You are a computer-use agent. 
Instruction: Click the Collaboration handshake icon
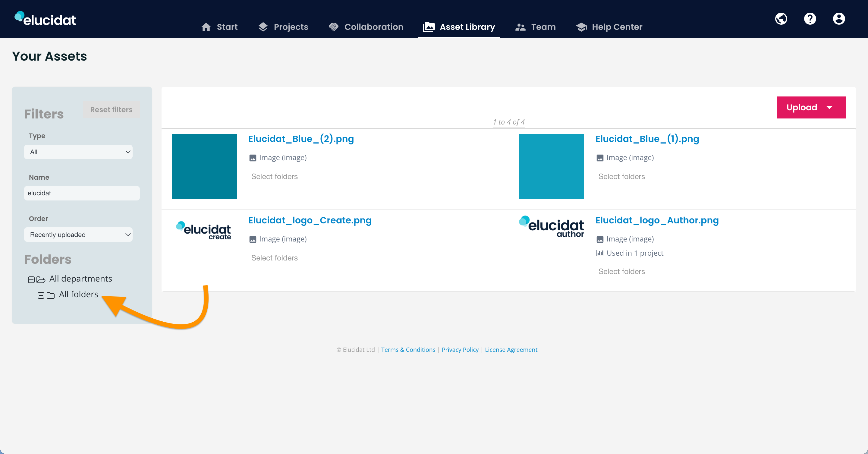pyautogui.click(x=334, y=27)
